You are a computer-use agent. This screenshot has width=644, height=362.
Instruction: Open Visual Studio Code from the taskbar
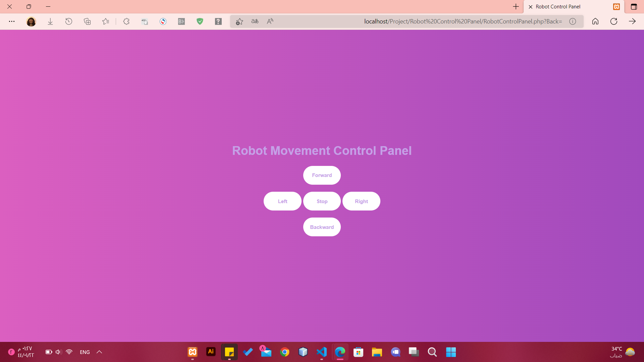[x=321, y=352]
